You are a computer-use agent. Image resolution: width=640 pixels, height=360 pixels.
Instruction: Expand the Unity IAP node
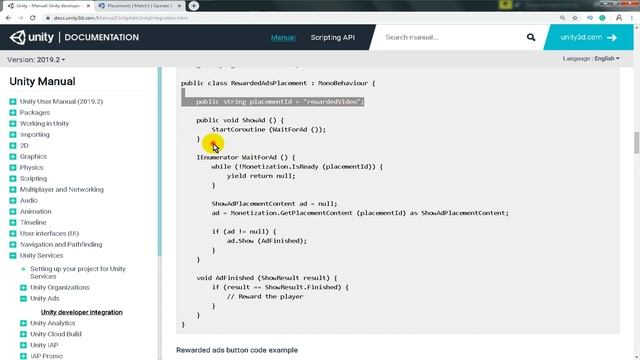coord(23,345)
